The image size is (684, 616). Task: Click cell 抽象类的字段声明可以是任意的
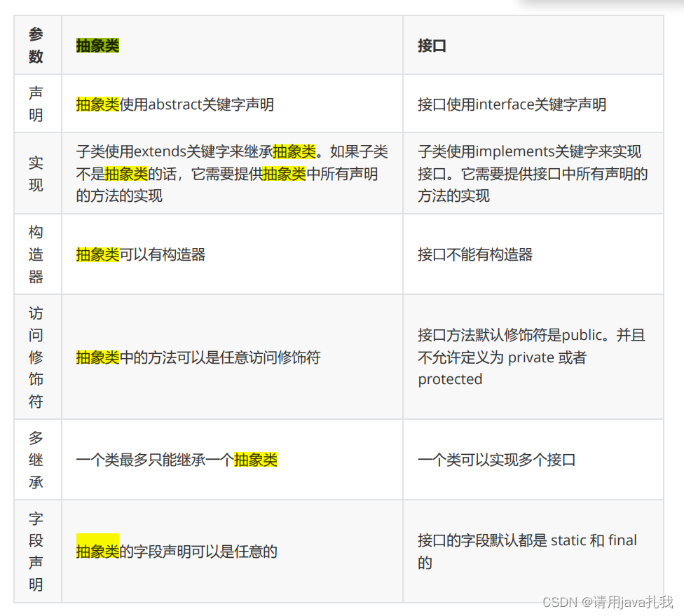pyautogui.click(x=232, y=551)
